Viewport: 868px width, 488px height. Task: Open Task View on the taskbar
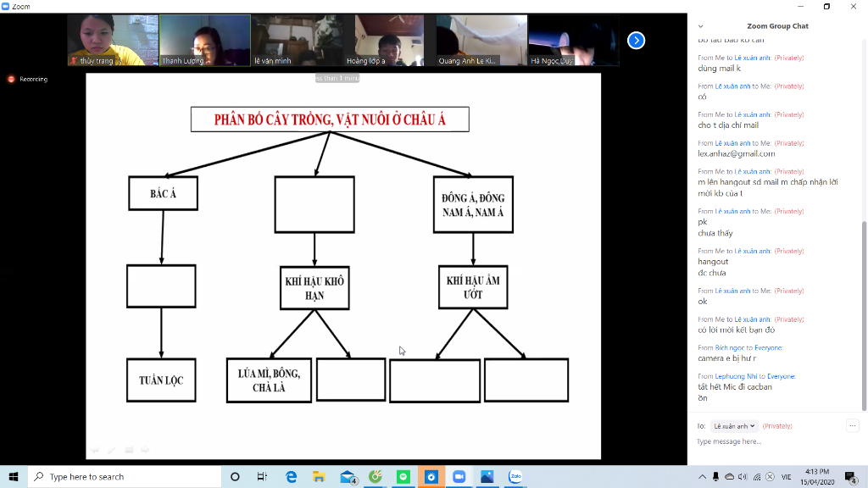[x=263, y=476]
